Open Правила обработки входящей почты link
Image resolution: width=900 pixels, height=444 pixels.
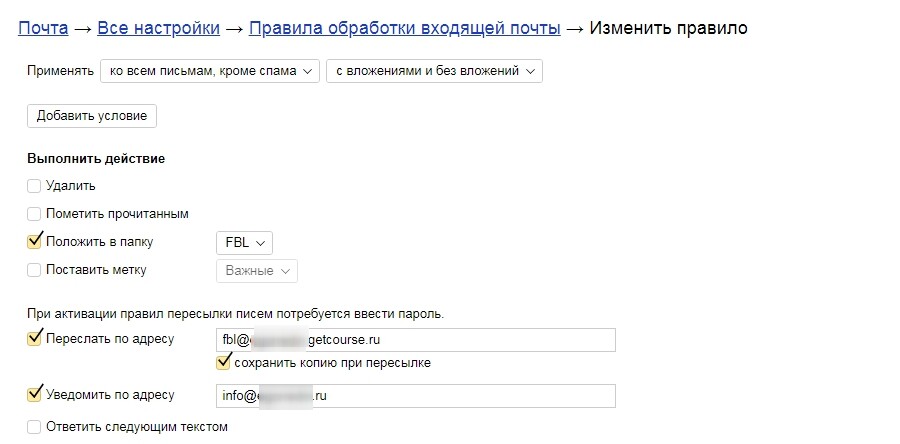coord(404,28)
